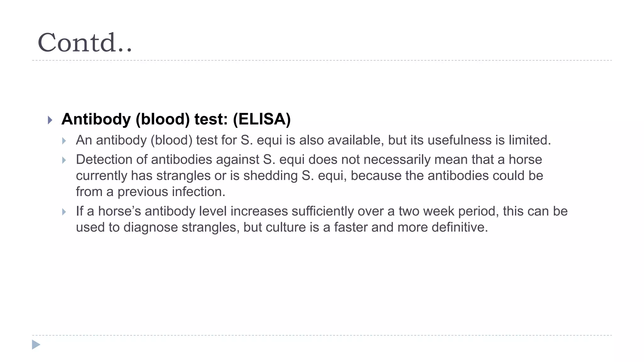Click the blue triangle icon at bottom-left corner
The height and width of the screenshot is (362, 644).
(x=36, y=345)
